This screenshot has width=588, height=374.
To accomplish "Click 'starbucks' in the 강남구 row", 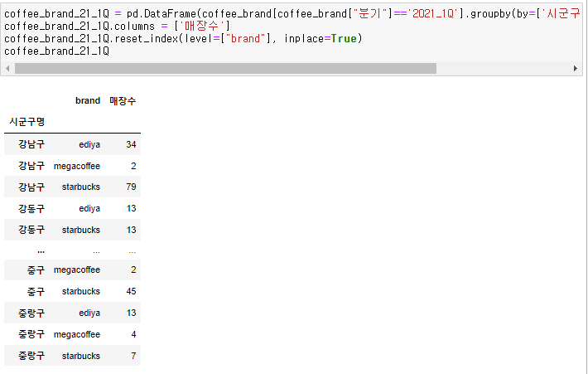I will [81, 187].
